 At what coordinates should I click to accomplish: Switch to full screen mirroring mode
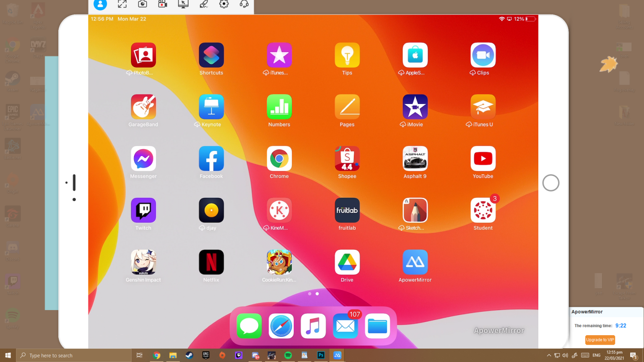(x=122, y=4)
